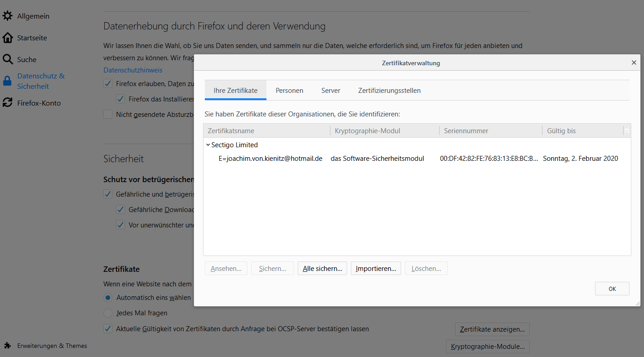
Task: Open the Personen tab
Action: click(x=289, y=91)
